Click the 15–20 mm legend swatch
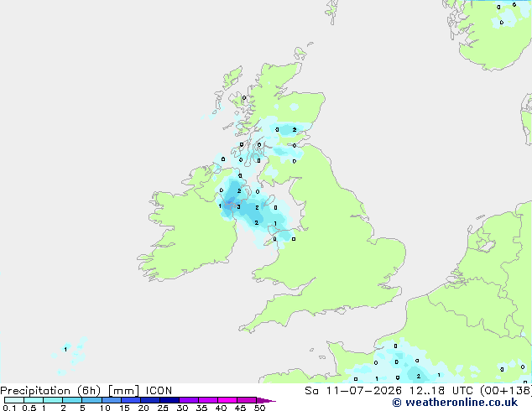Viewport: 532px width, 411px height. pos(130,400)
